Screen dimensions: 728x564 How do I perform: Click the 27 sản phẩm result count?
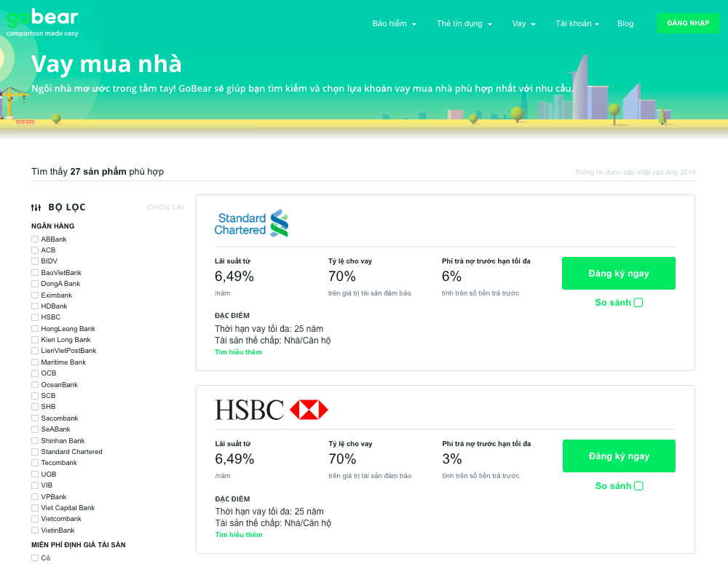[x=98, y=172]
